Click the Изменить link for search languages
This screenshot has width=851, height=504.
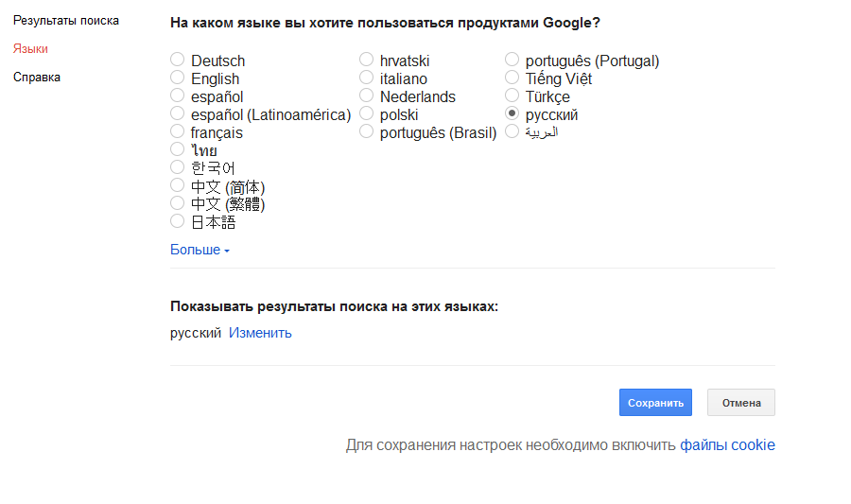(260, 333)
